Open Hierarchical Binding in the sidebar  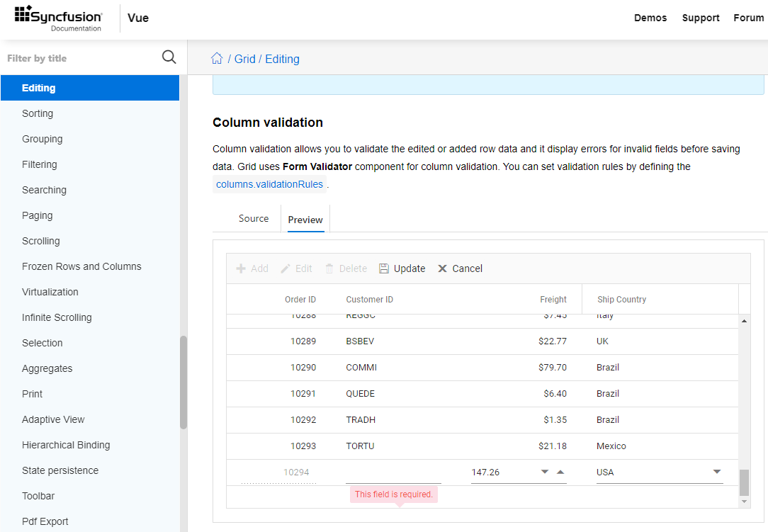tap(66, 444)
